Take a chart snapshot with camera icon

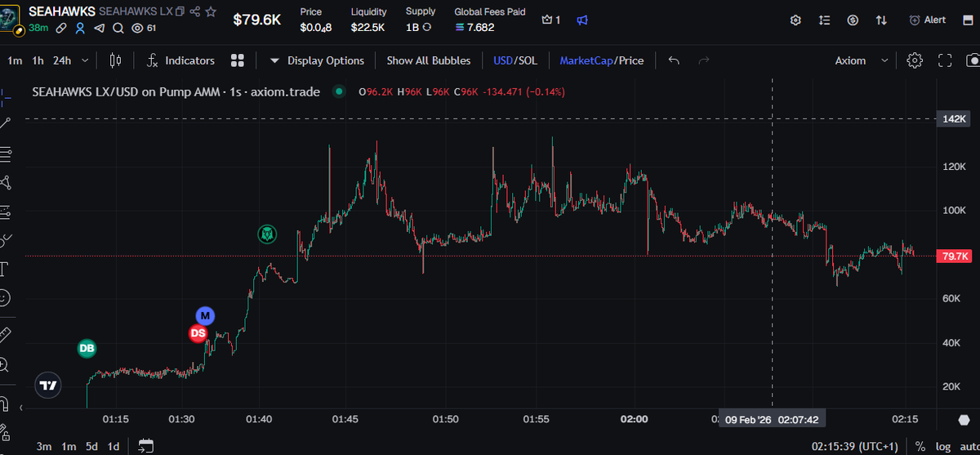point(973,60)
